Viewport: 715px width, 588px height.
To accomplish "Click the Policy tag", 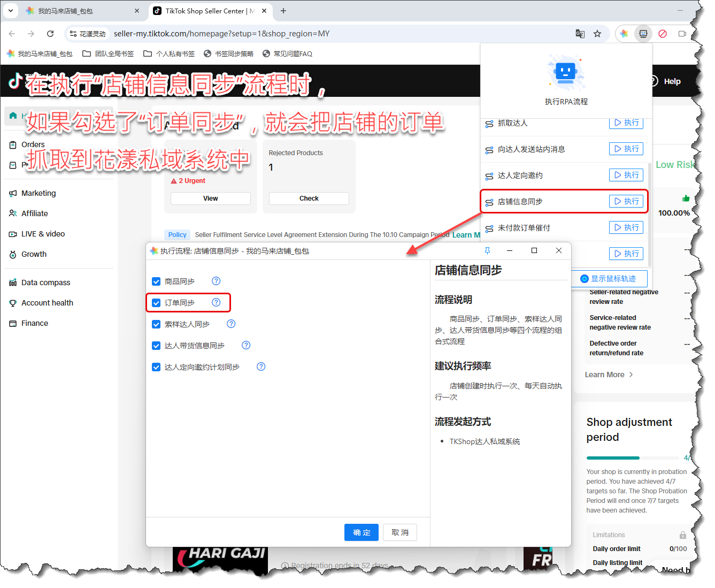I will pyautogui.click(x=178, y=235).
